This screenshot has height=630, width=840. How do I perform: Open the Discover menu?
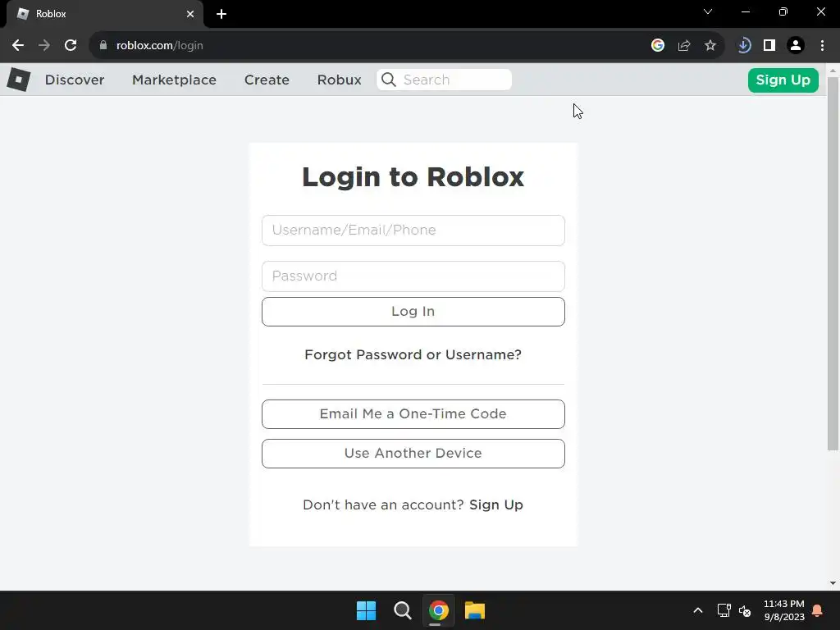point(75,80)
